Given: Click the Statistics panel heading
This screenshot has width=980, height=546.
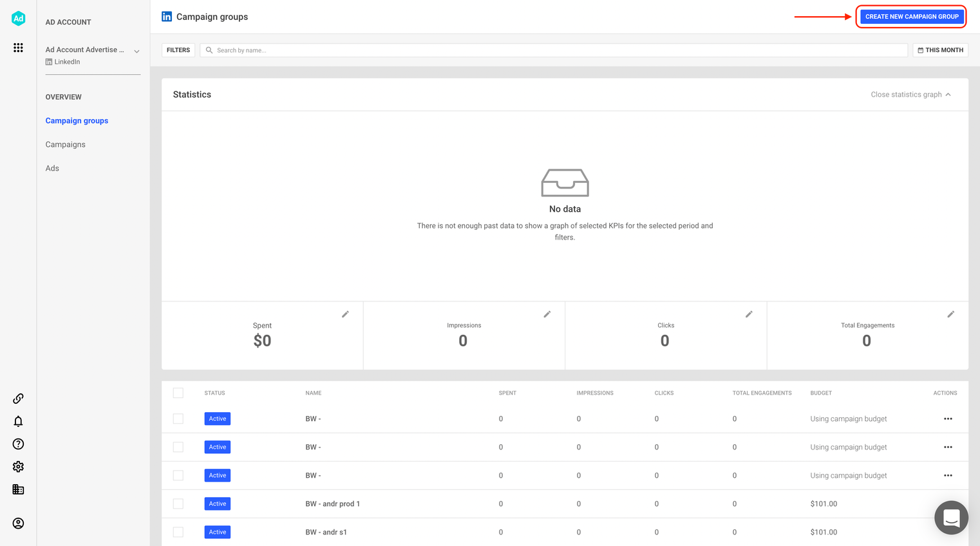Looking at the screenshot, I should (x=192, y=95).
